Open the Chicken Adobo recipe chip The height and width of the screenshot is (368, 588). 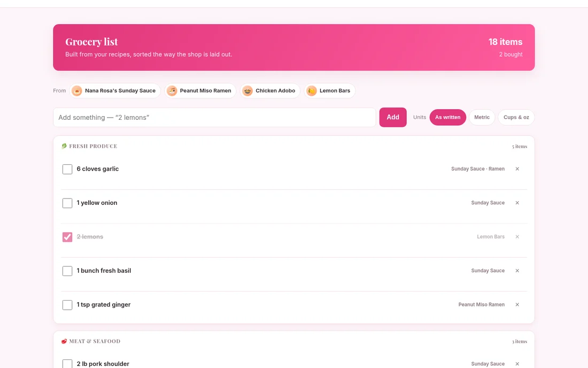pyautogui.click(x=270, y=91)
